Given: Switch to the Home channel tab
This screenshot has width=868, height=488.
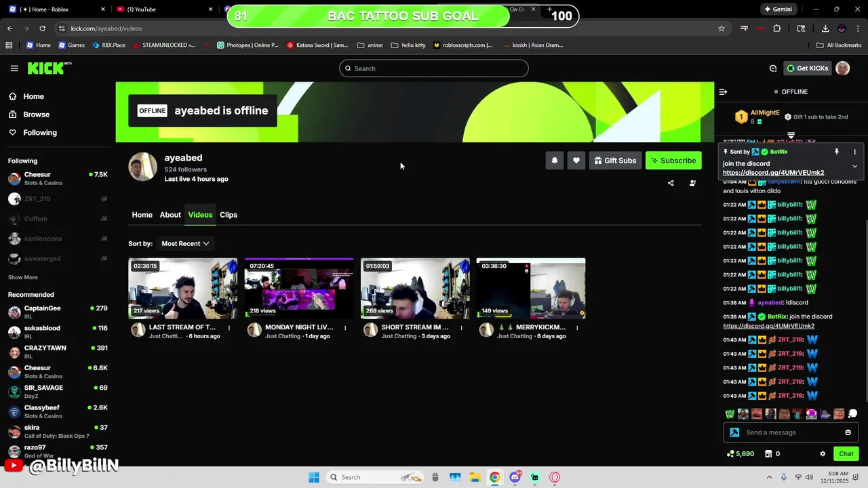Looking at the screenshot, I should (x=142, y=215).
